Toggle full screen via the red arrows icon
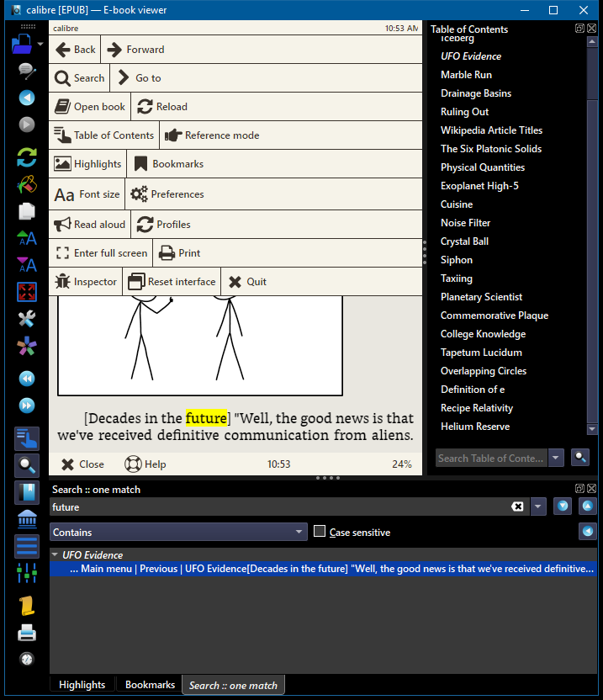The height and width of the screenshot is (700, 603). [27, 291]
